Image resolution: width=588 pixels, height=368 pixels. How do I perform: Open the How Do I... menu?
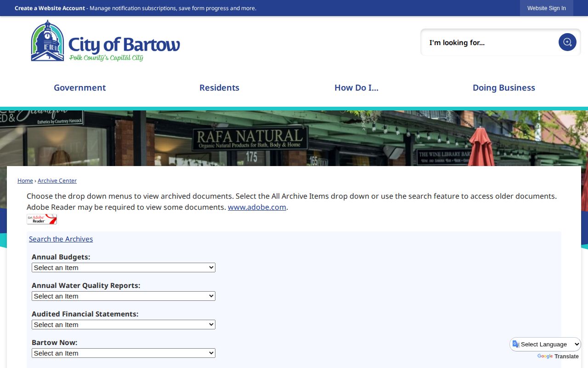coord(356,87)
